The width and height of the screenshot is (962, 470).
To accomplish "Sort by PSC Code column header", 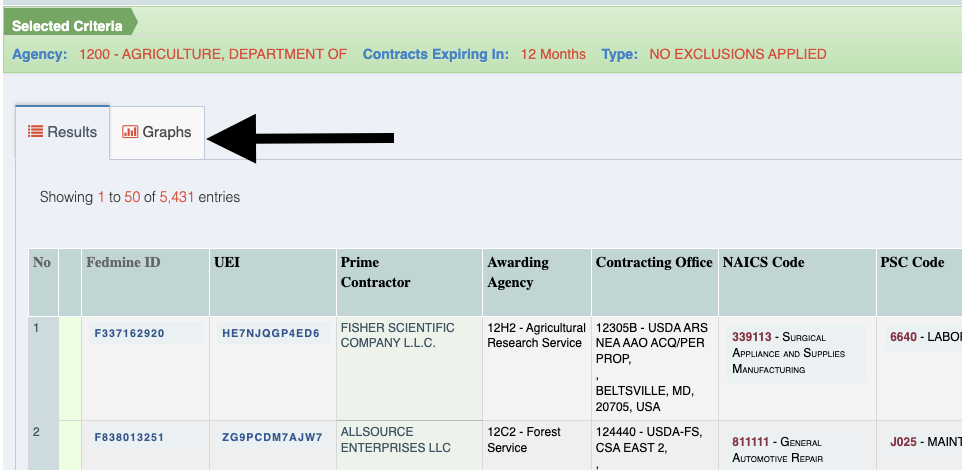I will [912, 263].
